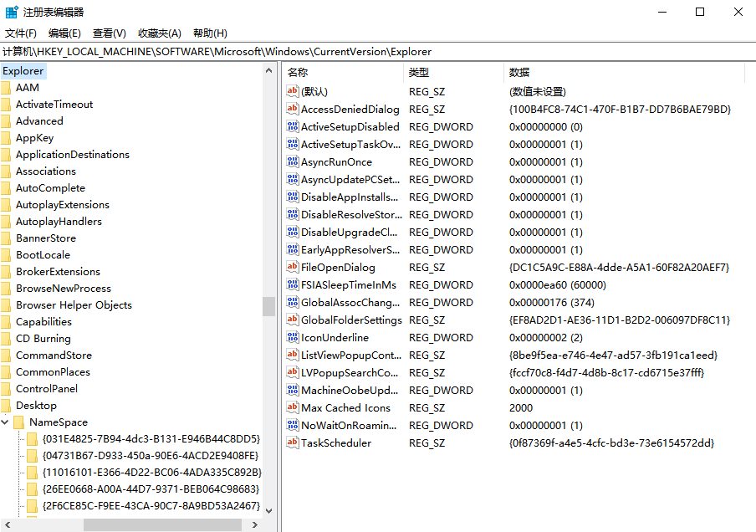This screenshot has width=756, height=532.
Task: Select the AutoComplete key
Action: pyautogui.click(x=51, y=188)
